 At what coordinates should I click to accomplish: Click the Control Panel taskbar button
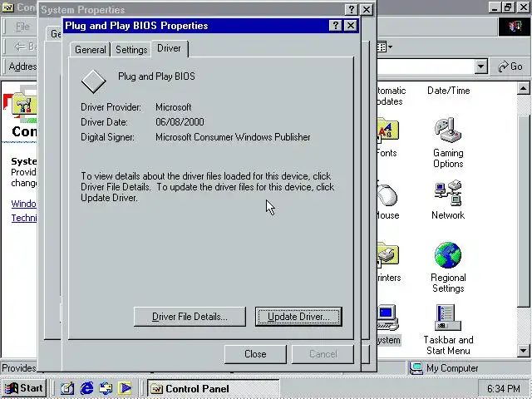point(214,388)
